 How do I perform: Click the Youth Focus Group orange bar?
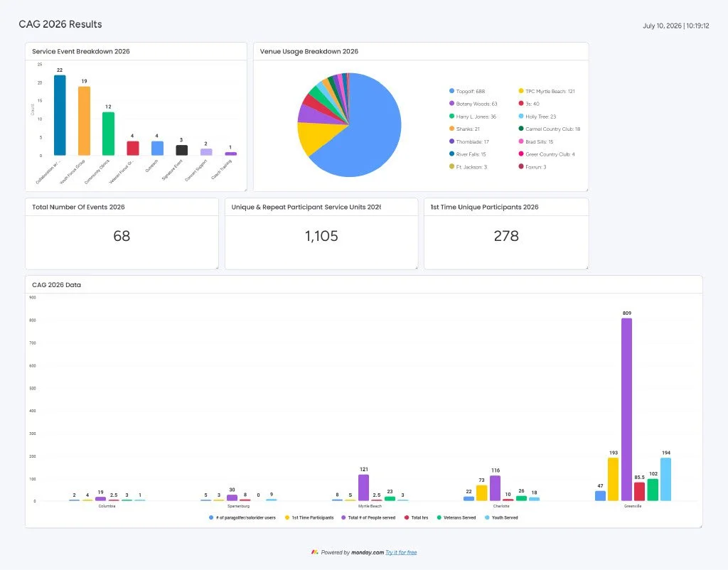tap(84, 121)
